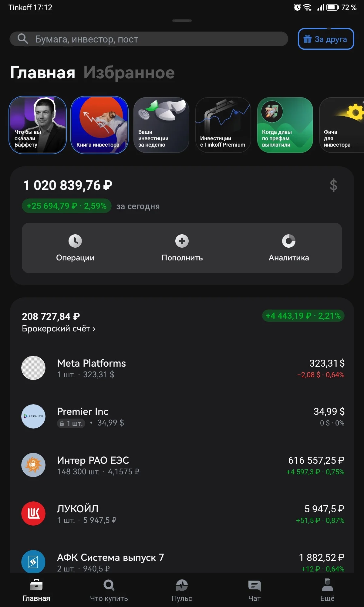Viewport: 364px width, 607px height.
Task: Select the Главная briefcase tab
Action: click(x=36, y=590)
